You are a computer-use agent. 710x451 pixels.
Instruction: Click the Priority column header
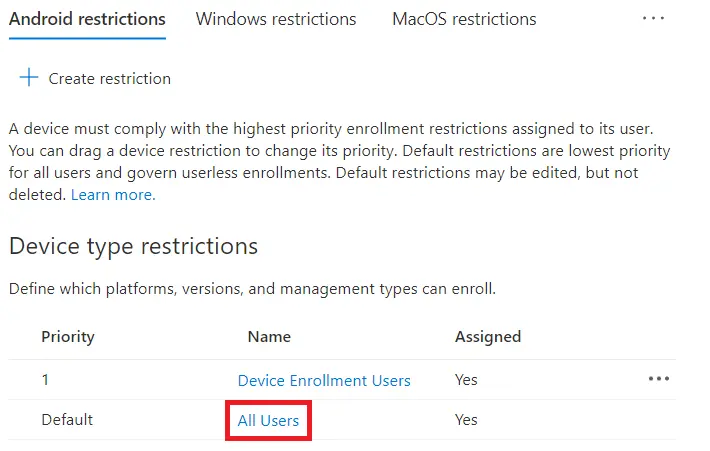point(68,337)
